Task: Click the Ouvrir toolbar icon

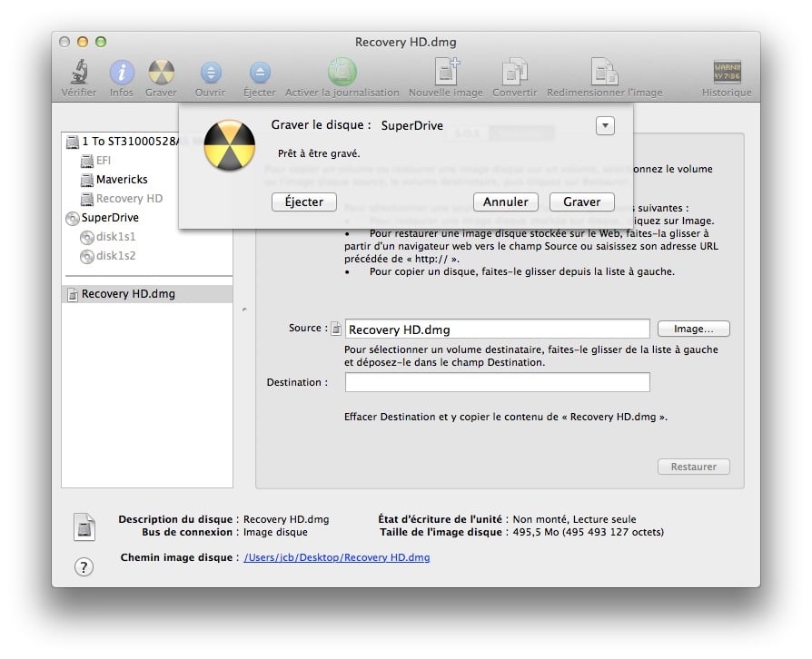Action: click(210, 73)
